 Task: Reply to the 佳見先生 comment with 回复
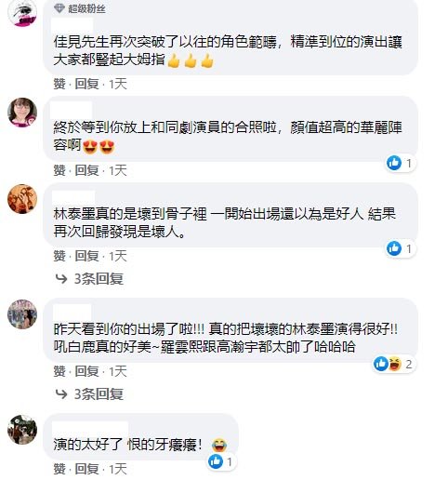(x=87, y=84)
